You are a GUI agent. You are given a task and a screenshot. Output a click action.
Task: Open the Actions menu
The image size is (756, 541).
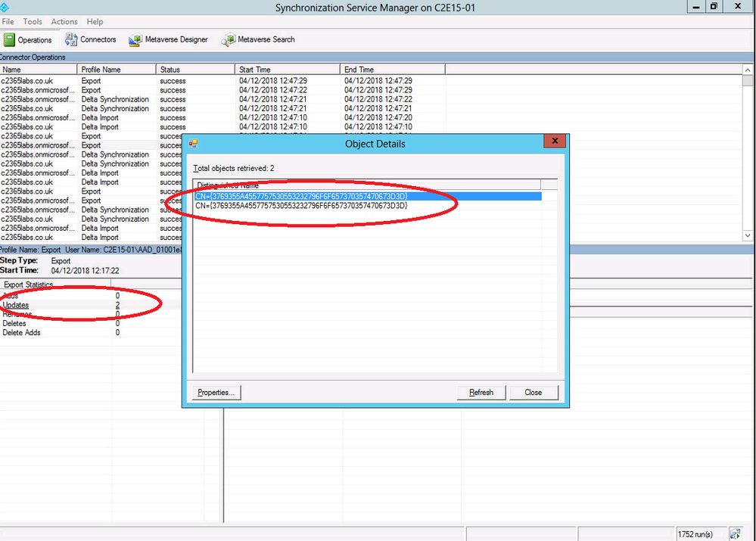click(64, 22)
